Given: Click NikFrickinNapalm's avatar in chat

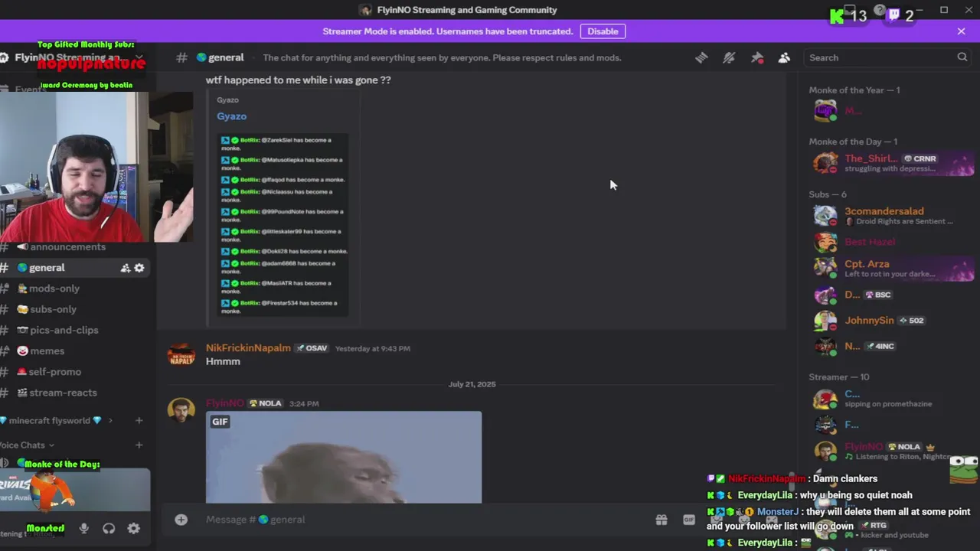Looking at the screenshot, I should pos(181,355).
